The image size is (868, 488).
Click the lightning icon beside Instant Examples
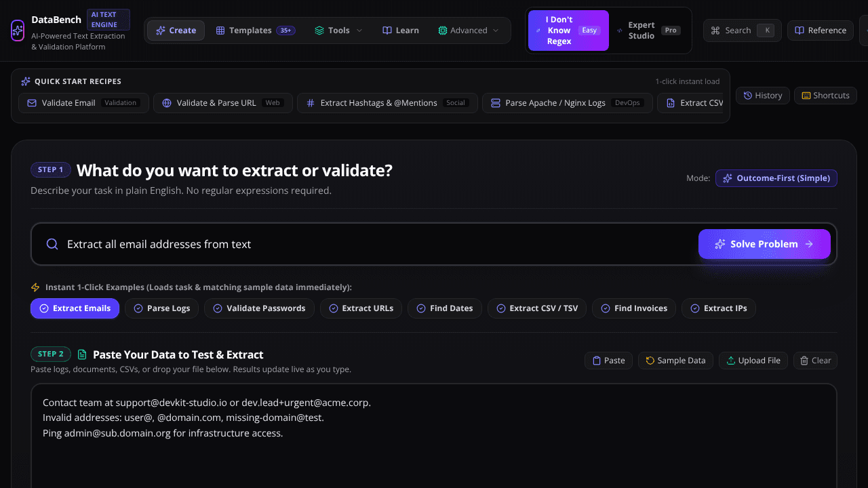[35, 287]
